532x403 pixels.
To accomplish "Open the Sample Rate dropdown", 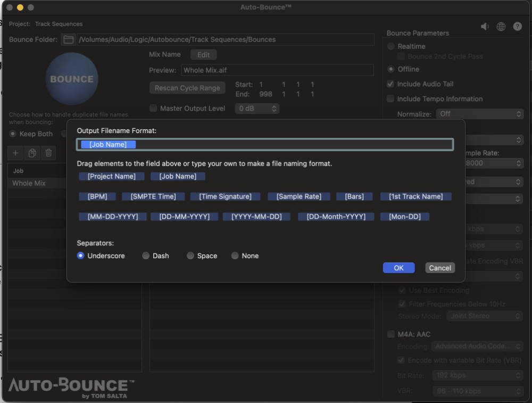I will tap(494, 163).
